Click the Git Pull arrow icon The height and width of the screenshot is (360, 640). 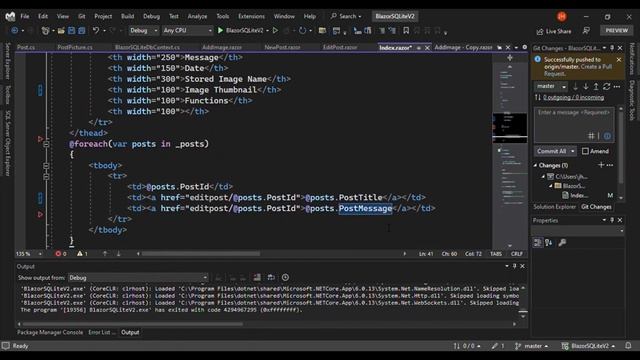[x=586, y=87]
